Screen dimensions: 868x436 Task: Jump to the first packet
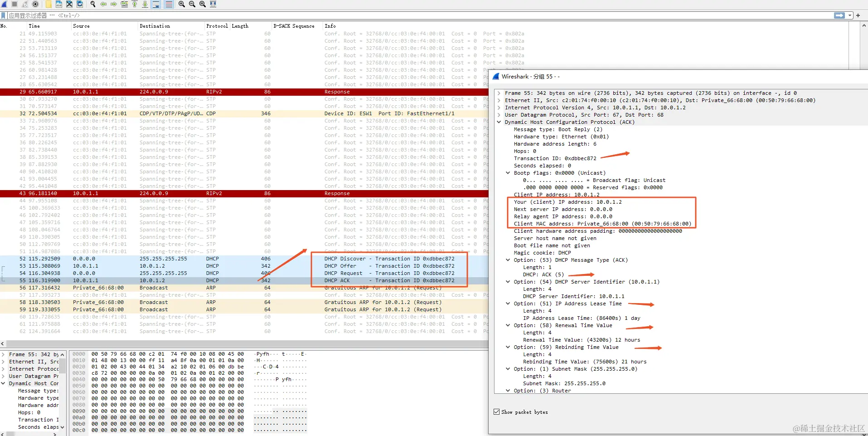click(x=135, y=4)
